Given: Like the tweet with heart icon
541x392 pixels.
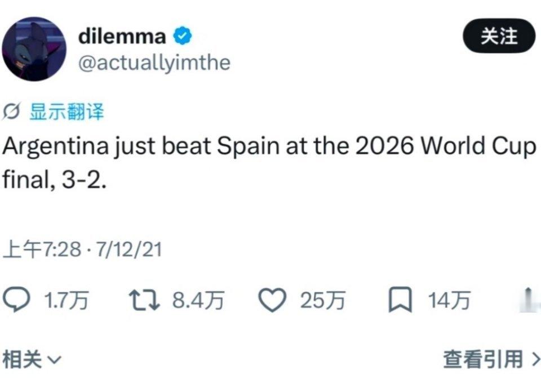Looking at the screenshot, I should click(272, 300).
